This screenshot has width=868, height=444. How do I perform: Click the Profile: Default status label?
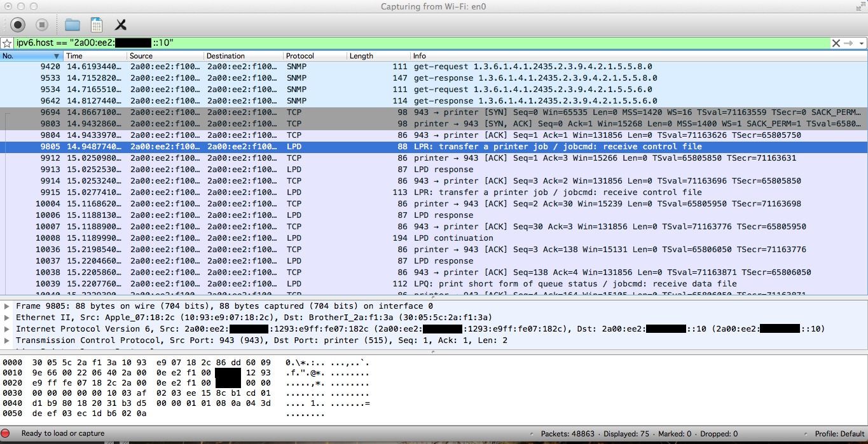point(839,434)
